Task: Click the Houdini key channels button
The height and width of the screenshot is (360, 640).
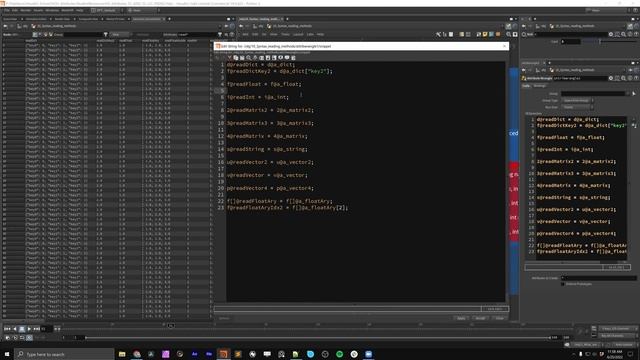Action: 617,336
